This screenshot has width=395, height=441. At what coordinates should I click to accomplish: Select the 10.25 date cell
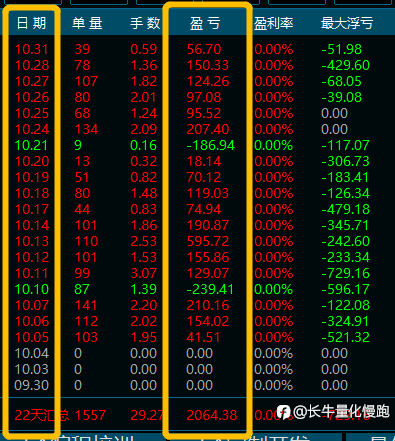pos(32,113)
